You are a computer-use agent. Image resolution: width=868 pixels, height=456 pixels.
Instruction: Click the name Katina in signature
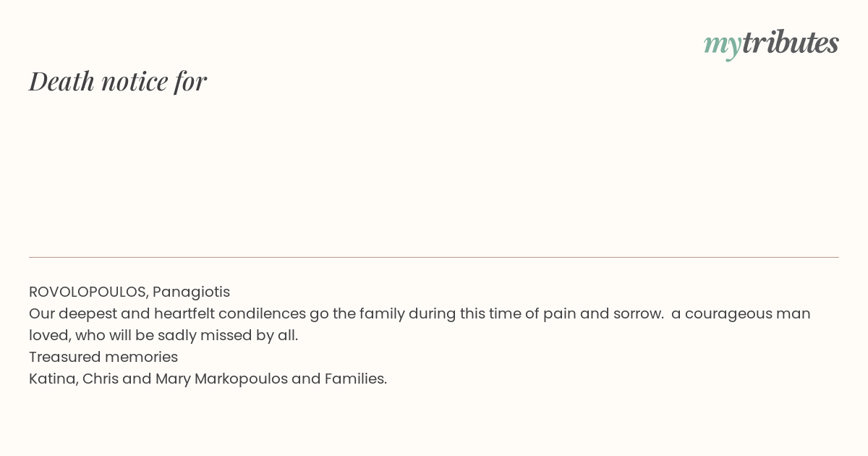click(53, 379)
